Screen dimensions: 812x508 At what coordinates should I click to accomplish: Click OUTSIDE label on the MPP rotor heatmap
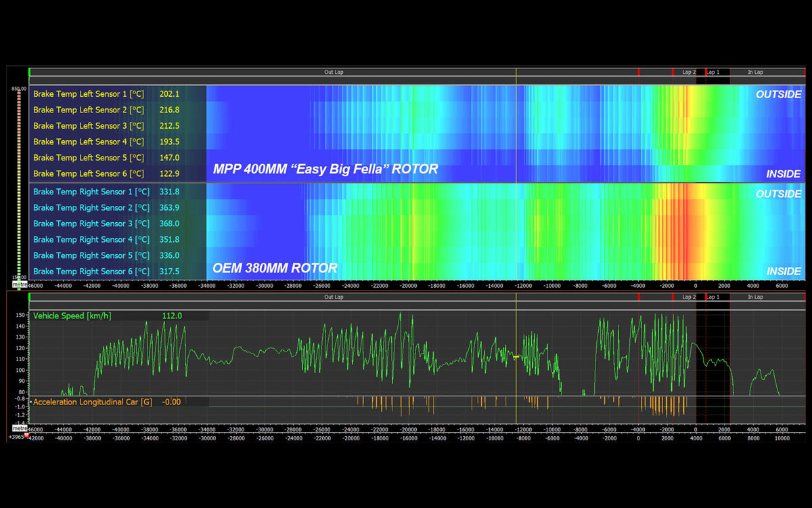[778, 94]
